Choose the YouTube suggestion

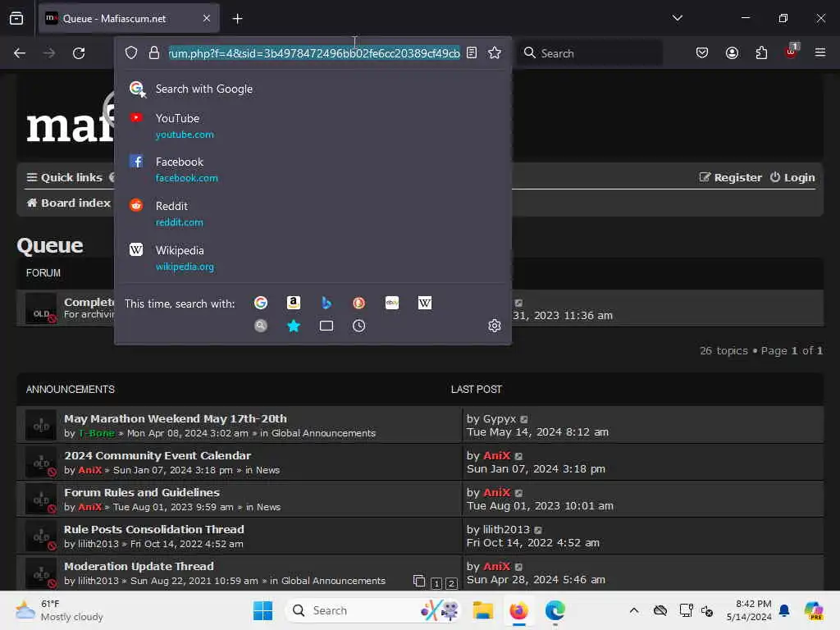(313, 126)
